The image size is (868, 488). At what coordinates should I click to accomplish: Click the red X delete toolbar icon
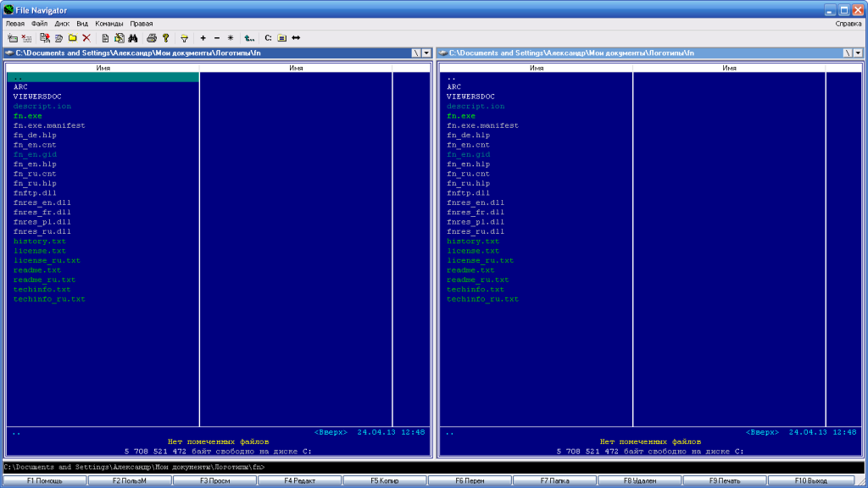[86, 38]
